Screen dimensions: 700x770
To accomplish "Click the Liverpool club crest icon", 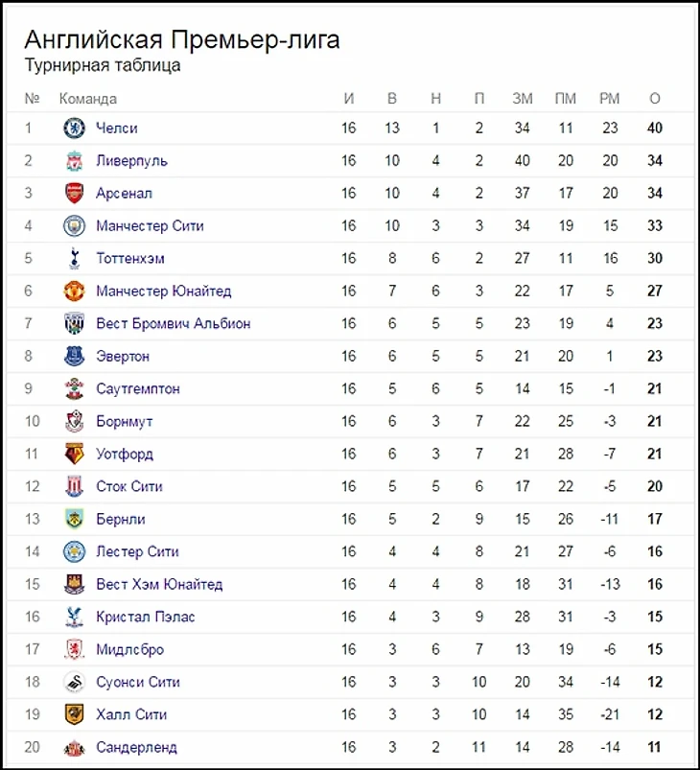I will click(x=74, y=160).
